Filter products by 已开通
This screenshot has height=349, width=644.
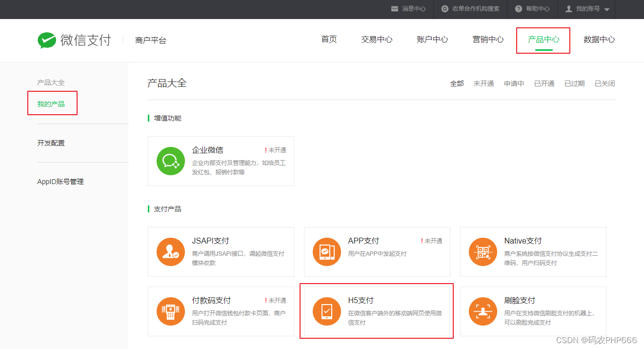coord(543,83)
